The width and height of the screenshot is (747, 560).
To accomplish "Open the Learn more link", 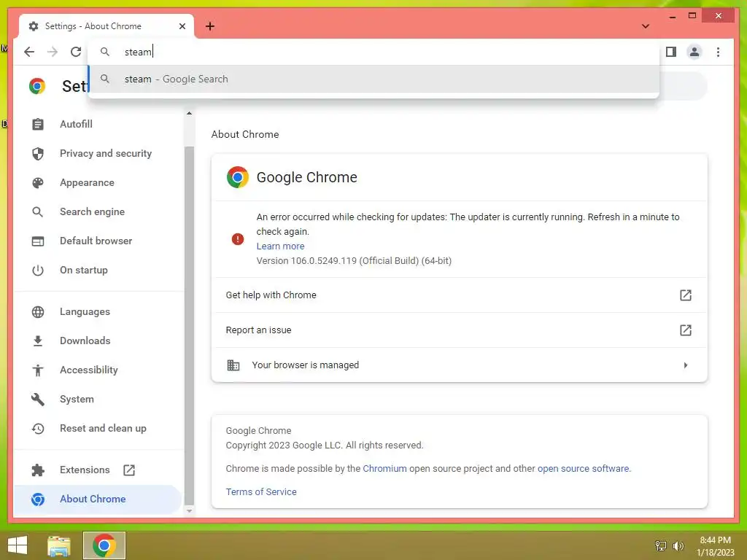I will click(x=280, y=246).
